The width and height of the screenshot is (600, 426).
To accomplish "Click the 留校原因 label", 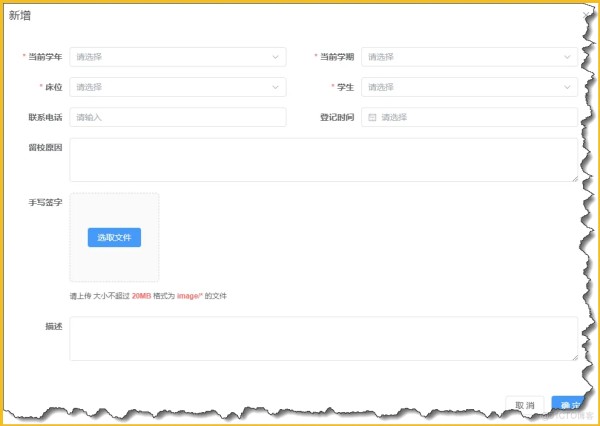I will click(45, 148).
